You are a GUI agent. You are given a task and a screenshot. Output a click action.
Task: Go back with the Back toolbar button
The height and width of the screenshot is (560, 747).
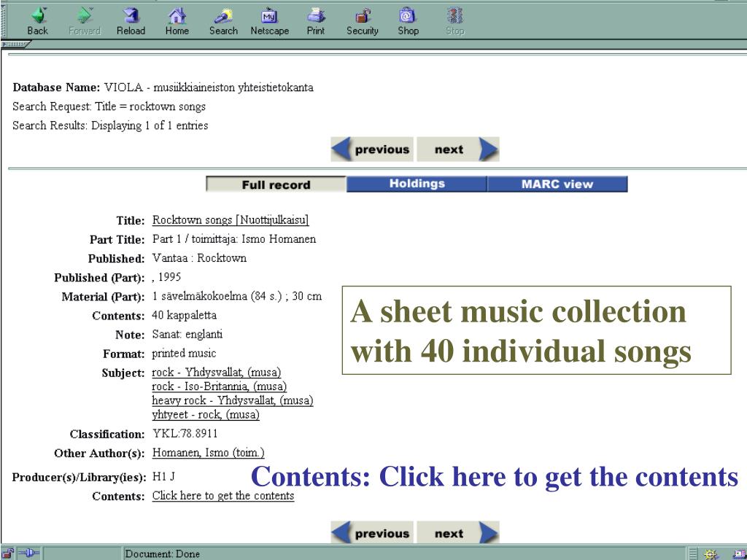tap(37, 22)
